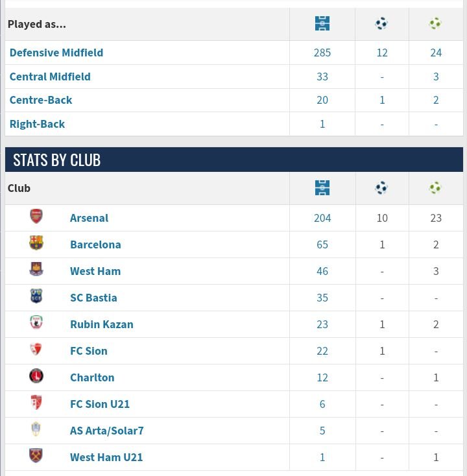Click the Charlton club crest icon

(x=36, y=376)
